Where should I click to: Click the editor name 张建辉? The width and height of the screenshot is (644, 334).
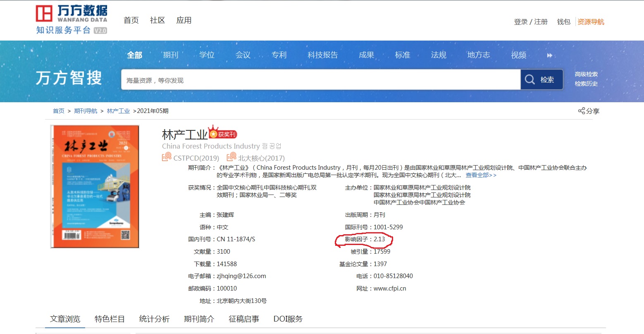[x=225, y=215]
